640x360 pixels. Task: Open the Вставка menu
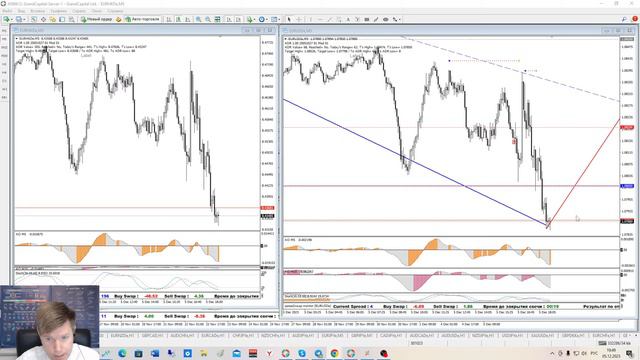pyautogui.click(x=38, y=11)
